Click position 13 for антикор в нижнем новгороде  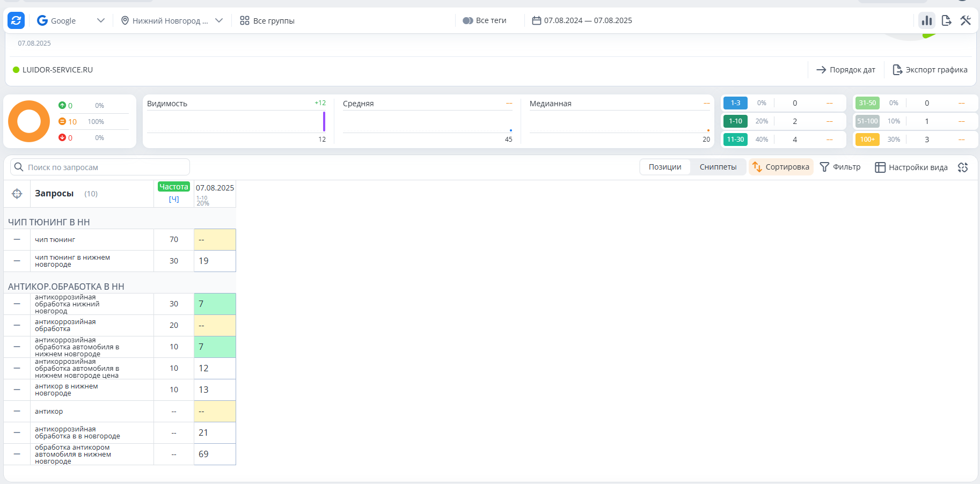(x=215, y=390)
